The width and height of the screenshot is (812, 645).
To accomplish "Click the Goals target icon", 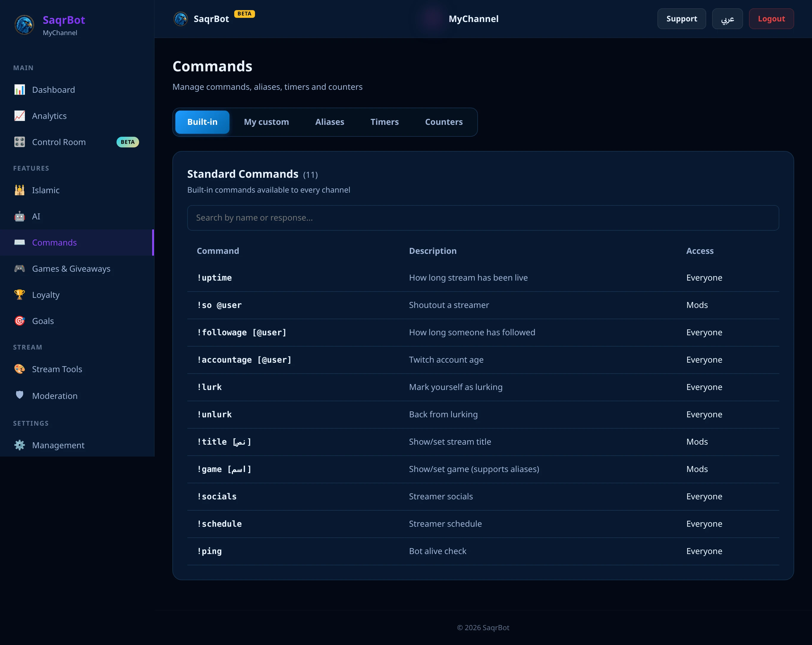I will pyautogui.click(x=20, y=321).
